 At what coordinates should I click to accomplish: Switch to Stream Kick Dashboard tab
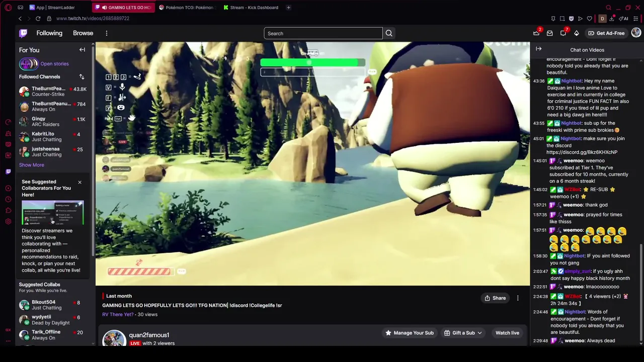click(x=251, y=8)
